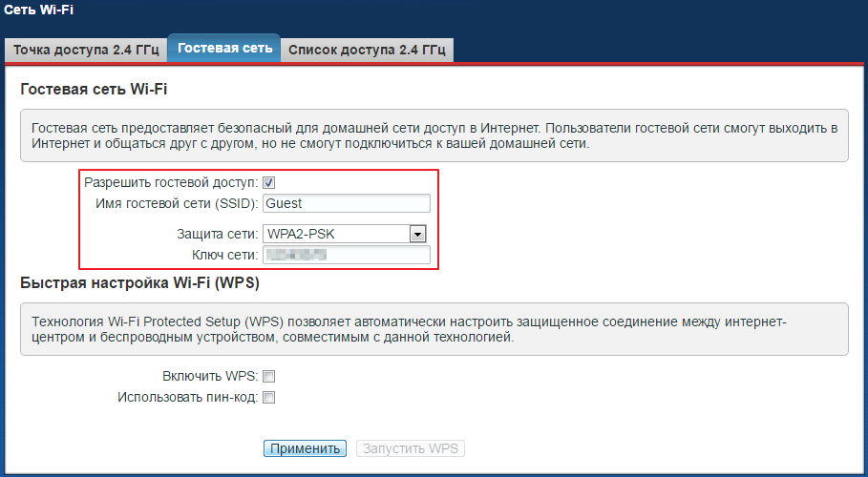Click the arrow on the security type combo box
Viewport: 868px width, 477px height.
pos(416,234)
